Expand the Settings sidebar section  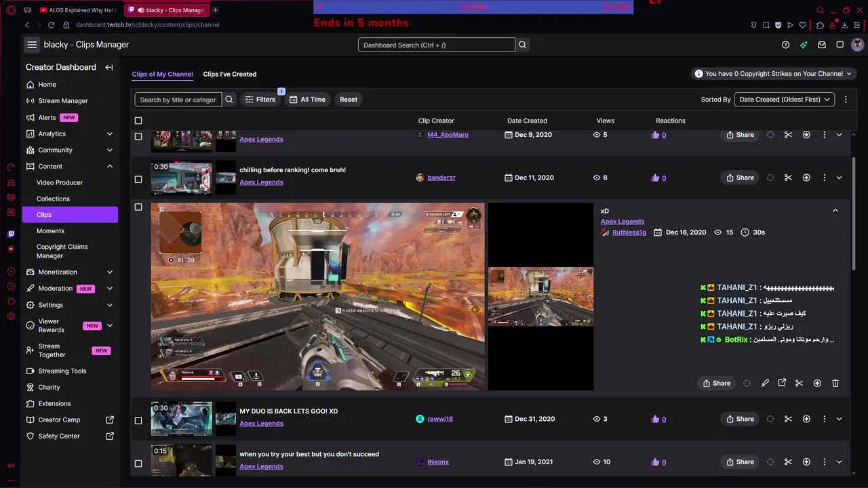[x=110, y=305]
